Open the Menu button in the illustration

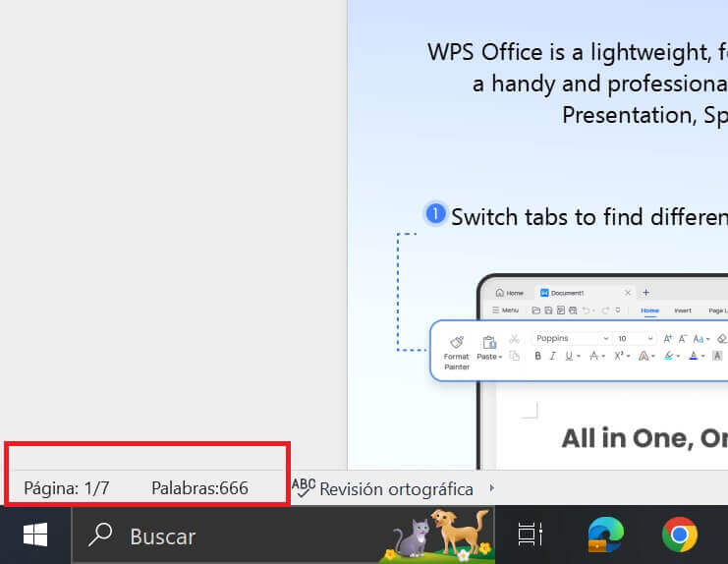[505, 310]
